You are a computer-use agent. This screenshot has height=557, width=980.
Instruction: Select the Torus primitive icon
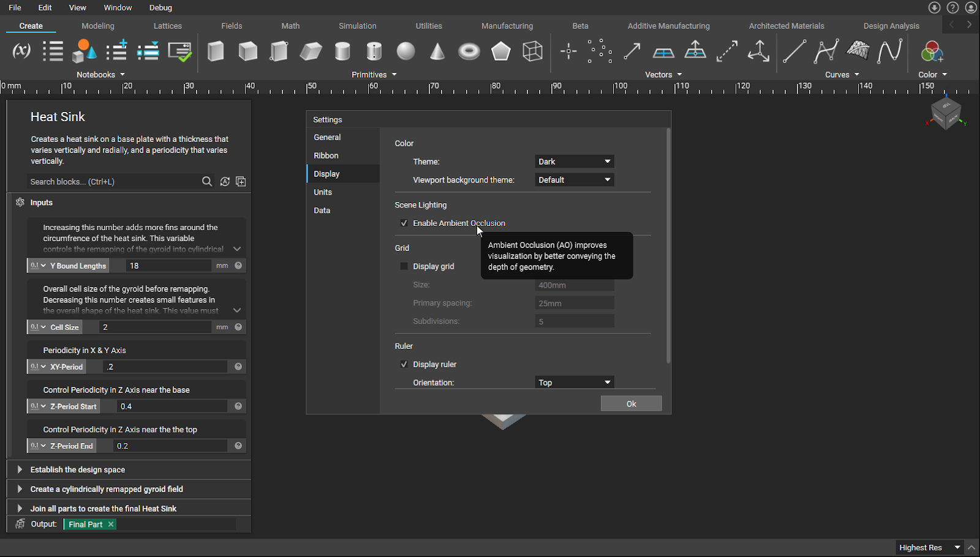(469, 51)
